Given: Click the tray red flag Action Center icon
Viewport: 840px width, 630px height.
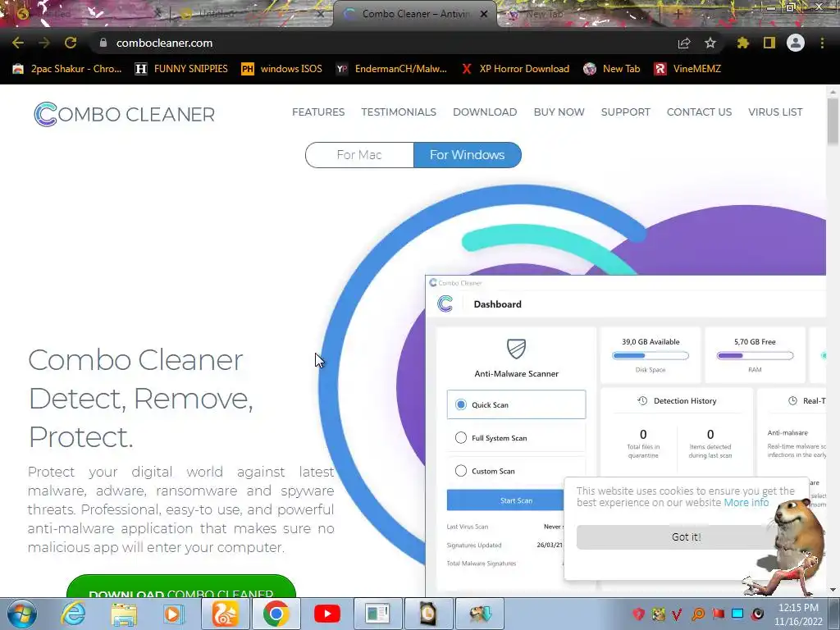Looking at the screenshot, I should pyautogui.click(x=718, y=614).
